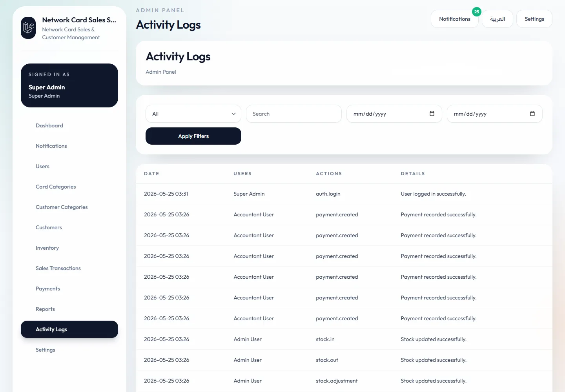Click 'Stock updated successfully.' in stock.in row

coord(434,339)
